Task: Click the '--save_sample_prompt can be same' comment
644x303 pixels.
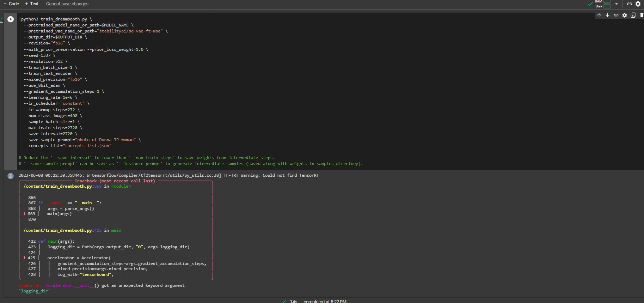Action: coord(190,164)
